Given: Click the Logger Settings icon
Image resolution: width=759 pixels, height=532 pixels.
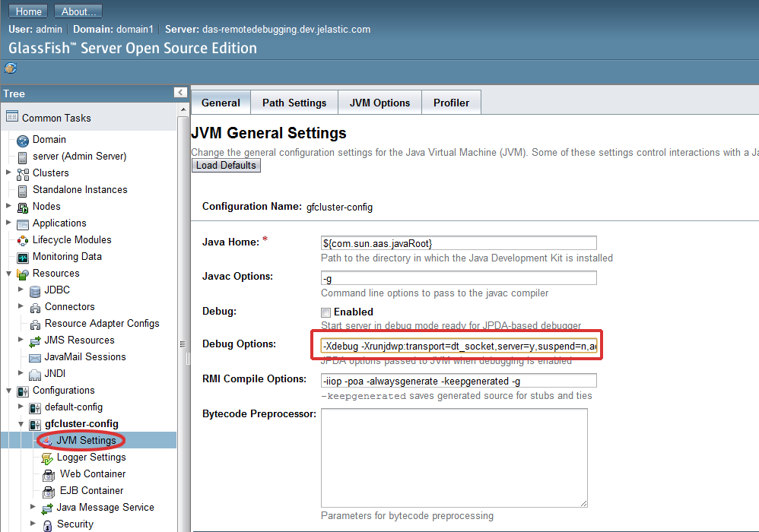Looking at the screenshot, I should (x=47, y=458).
